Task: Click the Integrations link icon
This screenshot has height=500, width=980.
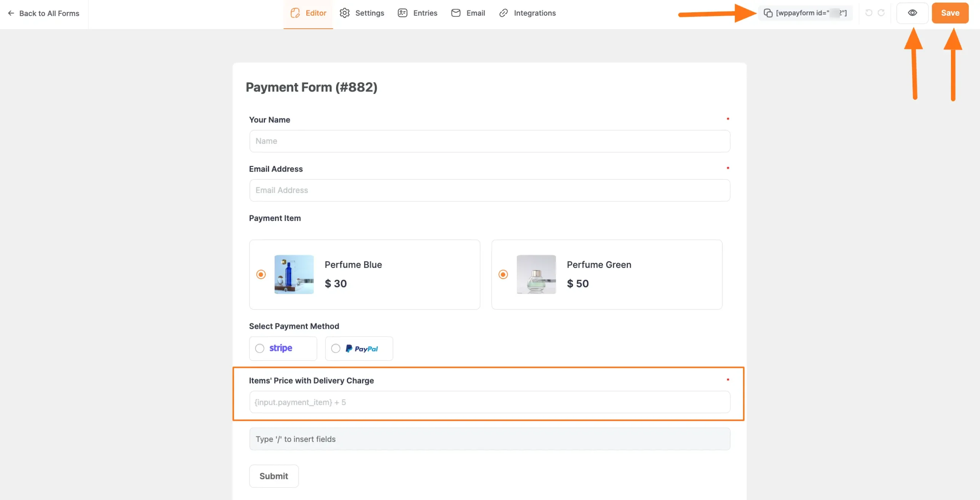Action: point(503,13)
